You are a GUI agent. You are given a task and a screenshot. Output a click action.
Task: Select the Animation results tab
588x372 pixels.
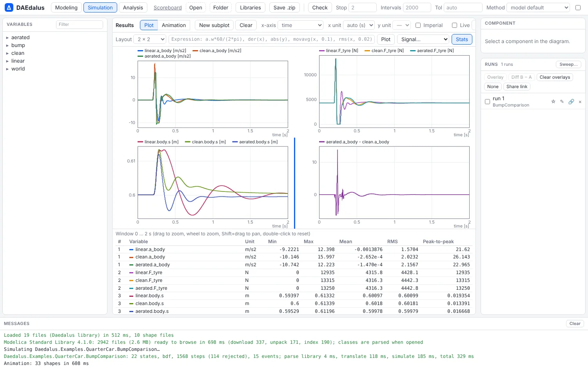174,25
